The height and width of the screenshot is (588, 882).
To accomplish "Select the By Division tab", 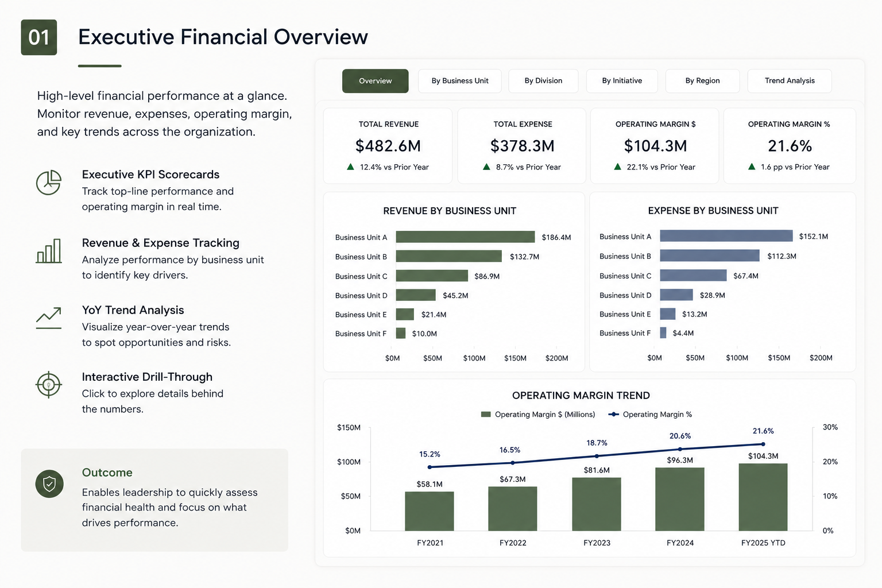I will click(543, 81).
